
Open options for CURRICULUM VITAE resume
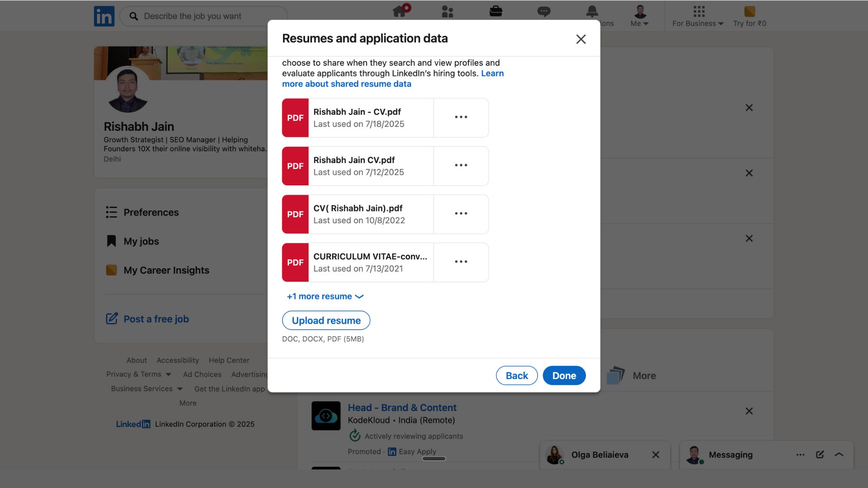click(461, 262)
